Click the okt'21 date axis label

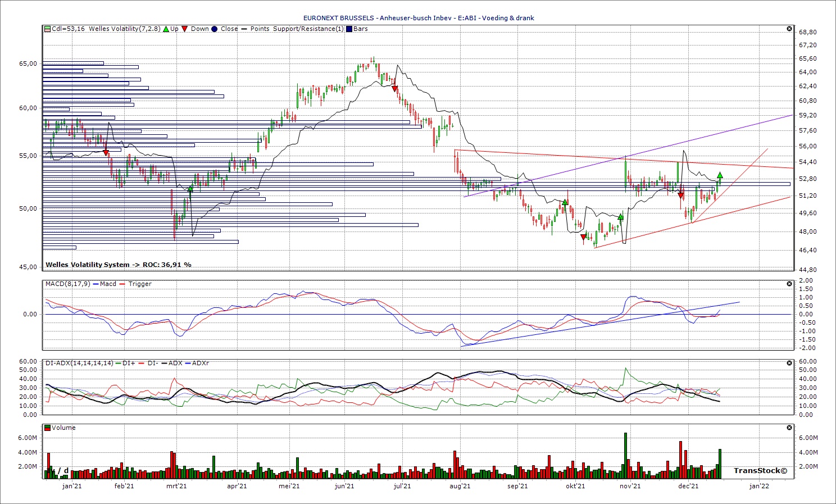coord(575,486)
